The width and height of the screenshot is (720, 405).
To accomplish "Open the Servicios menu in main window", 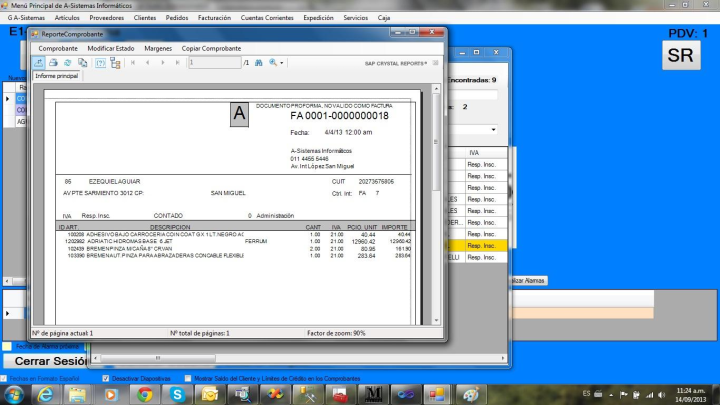I will pyautogui.click(x=355, y=17).
